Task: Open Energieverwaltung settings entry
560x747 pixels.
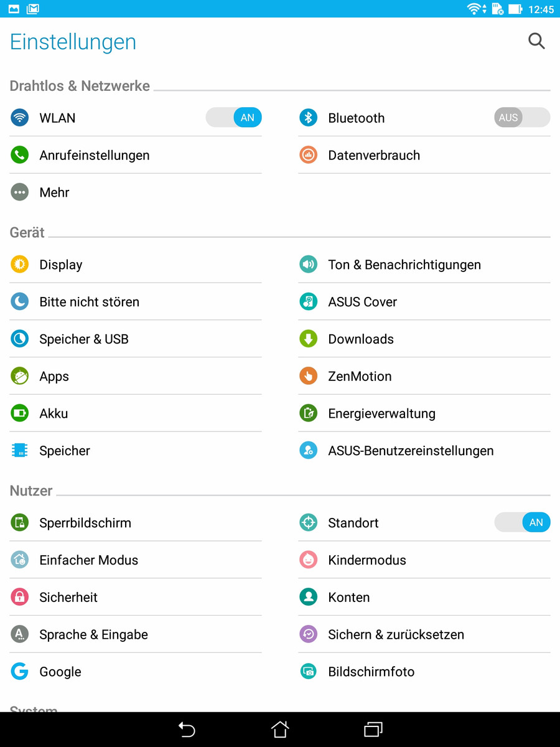Action: (381, 413)
